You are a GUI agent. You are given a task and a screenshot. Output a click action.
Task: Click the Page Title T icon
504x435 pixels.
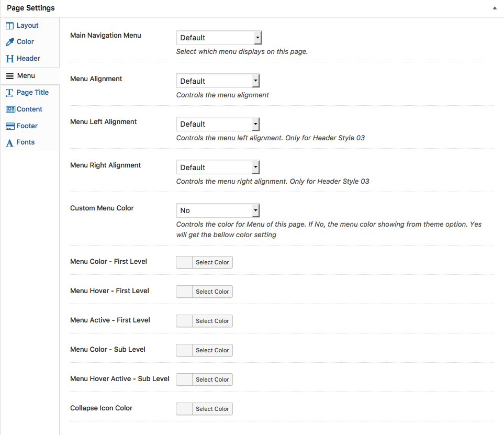[10, 93]
